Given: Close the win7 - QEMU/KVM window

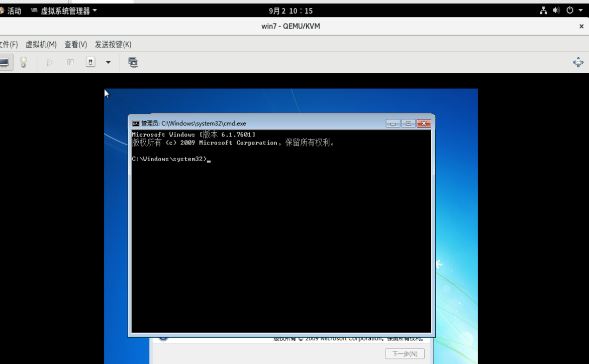Looking at the screenshot, I should coord(581,26).
